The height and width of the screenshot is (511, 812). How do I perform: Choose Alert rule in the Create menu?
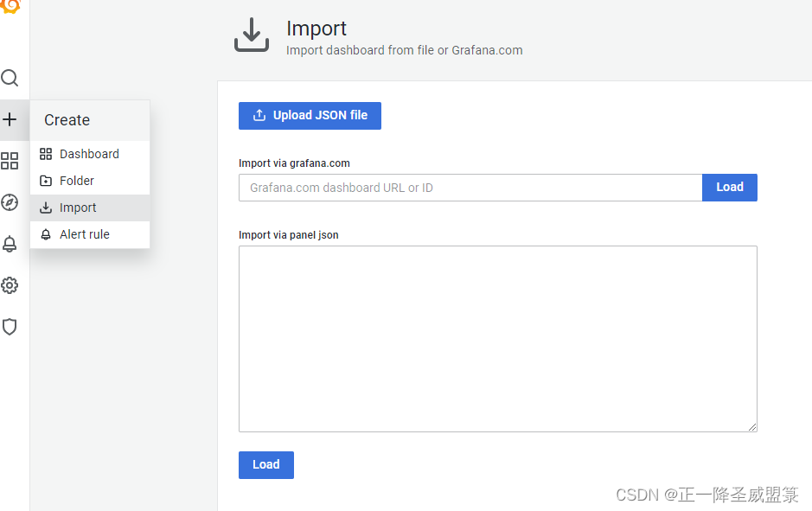90,234
